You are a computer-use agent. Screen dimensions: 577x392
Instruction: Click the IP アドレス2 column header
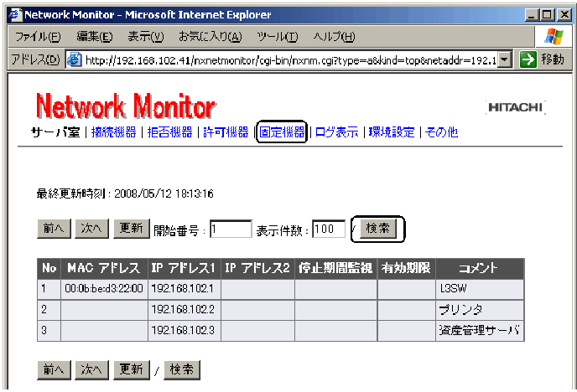click(257, 268)
